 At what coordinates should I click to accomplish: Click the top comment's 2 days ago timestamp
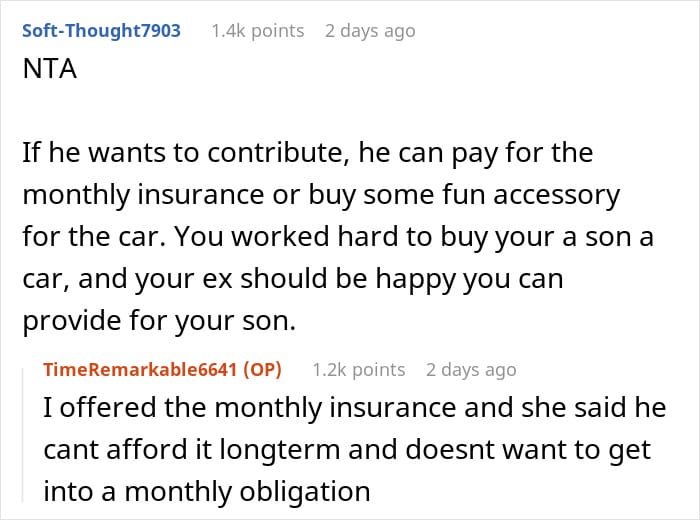(369, 31)
